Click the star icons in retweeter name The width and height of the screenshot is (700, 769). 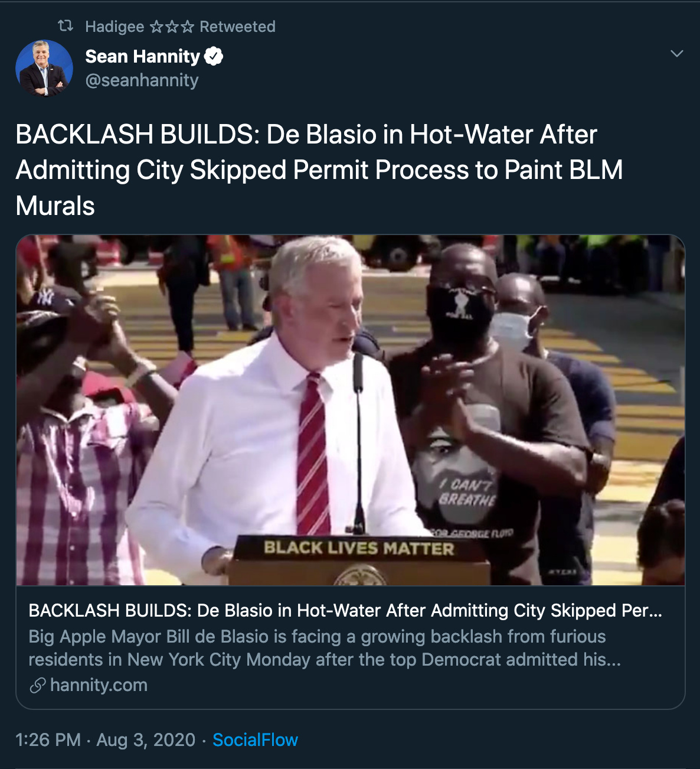(x=172, y=27)
